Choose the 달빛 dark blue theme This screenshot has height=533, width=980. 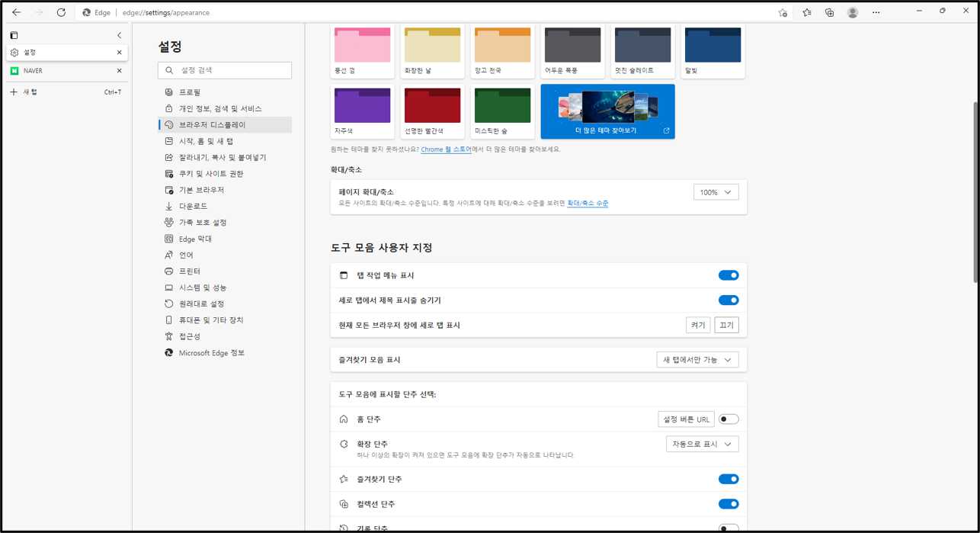(x=713, y=50)
